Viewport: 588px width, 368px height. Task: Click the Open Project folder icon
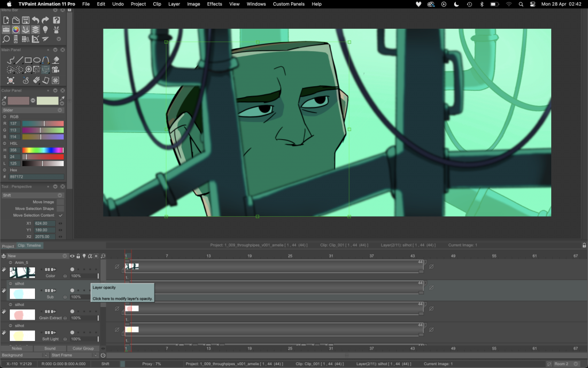click(x=16, y=20)
